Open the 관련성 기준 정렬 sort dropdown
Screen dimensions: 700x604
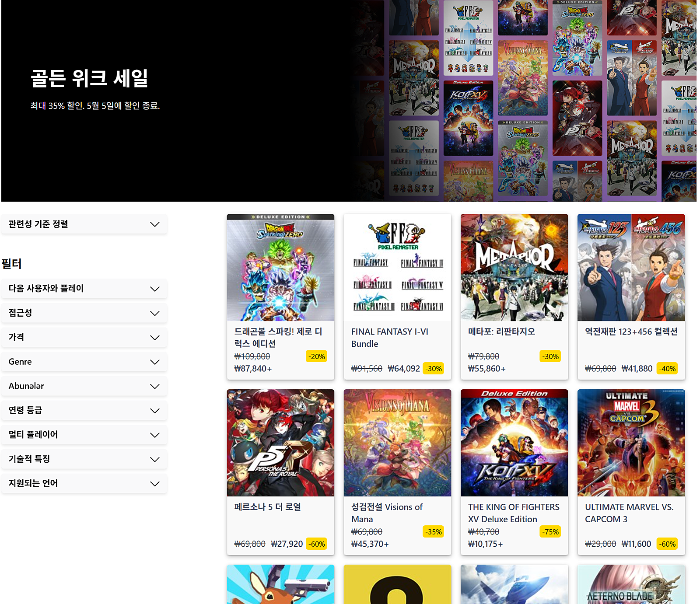point(84,224)
